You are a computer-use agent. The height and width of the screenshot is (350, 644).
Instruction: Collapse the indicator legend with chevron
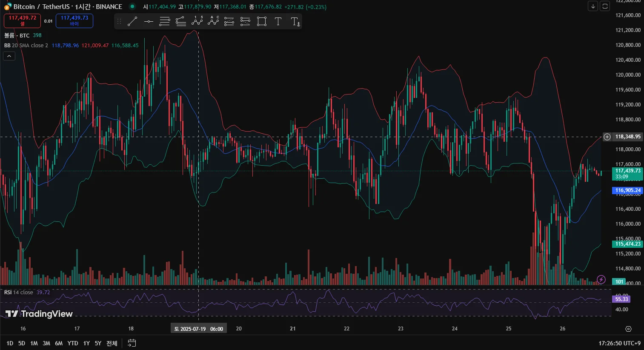coord(9,56)
